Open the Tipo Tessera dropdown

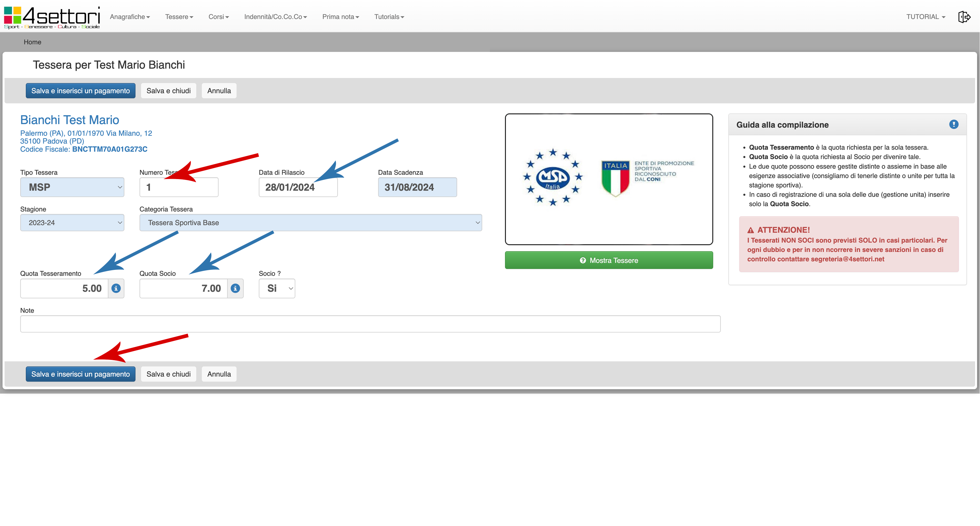click(72, 187)
